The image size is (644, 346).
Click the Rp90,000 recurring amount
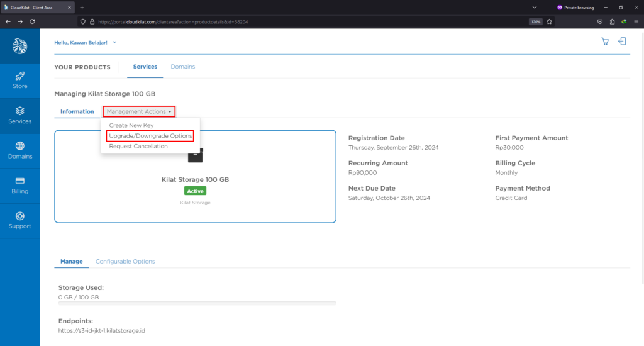[x=362, y=172]
